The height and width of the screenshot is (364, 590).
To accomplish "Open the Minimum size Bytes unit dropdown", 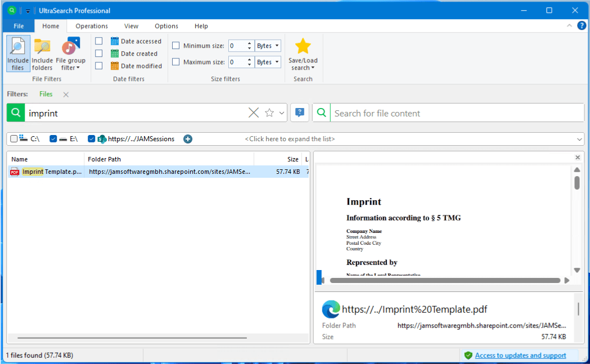I will pos(268,46).
